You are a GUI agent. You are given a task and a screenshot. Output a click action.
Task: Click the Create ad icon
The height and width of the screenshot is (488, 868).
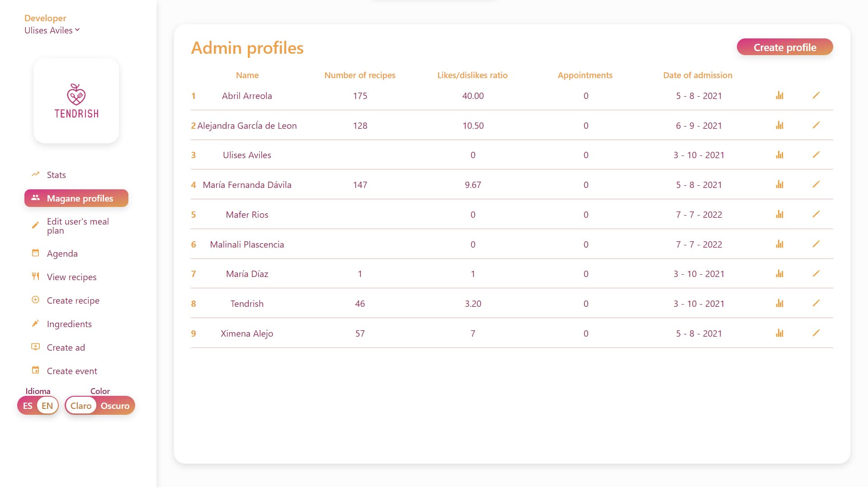click(35, 347)
